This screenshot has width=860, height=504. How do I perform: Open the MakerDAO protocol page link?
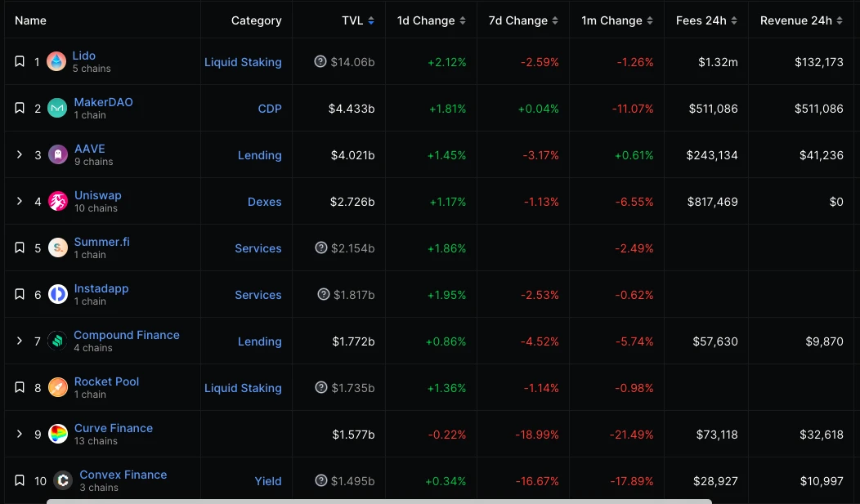point(103,102)
